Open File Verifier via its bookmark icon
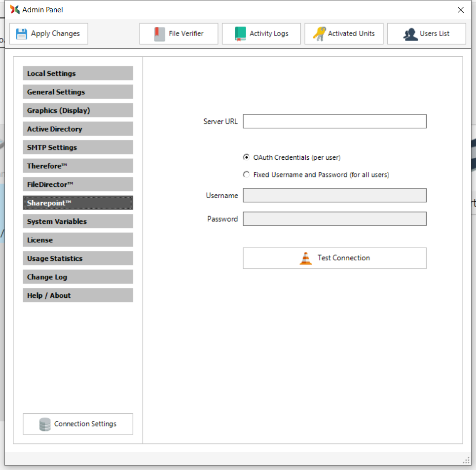The width and height of the screenshot is (476, 470). coord(159,34)
